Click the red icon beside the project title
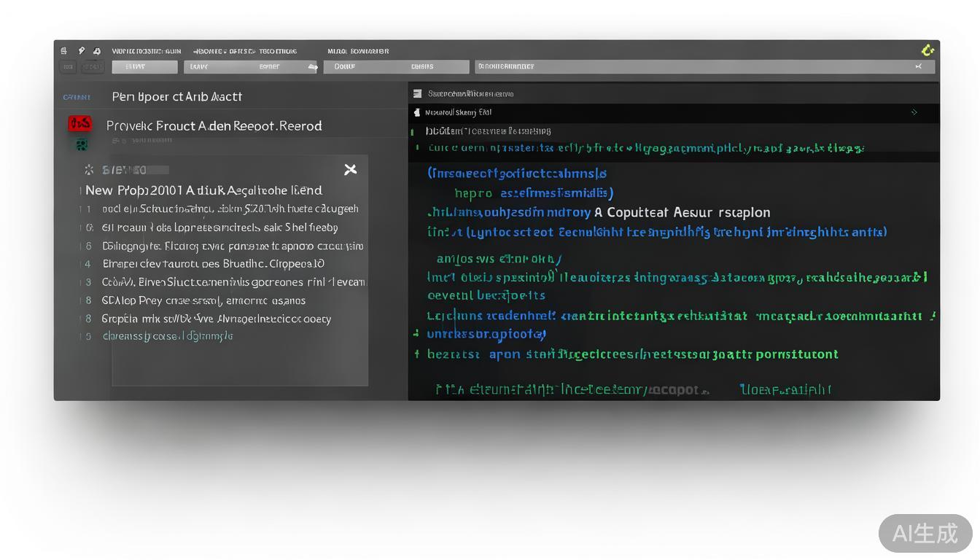This screenshot has height=560, width=980. [79, 124]
